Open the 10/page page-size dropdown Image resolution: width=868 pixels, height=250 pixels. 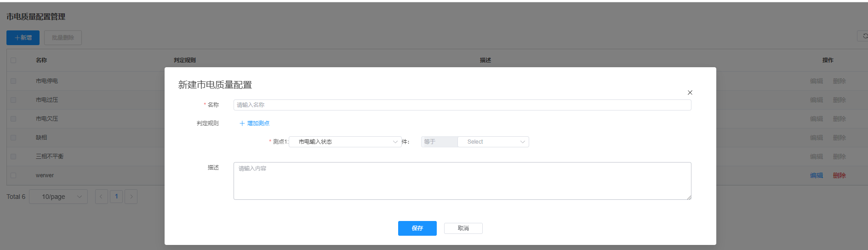point(58,197)
